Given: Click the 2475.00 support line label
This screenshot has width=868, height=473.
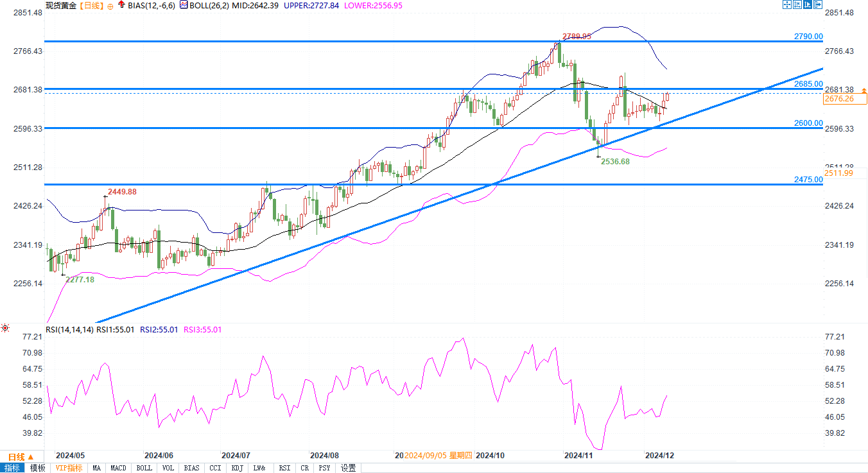Looking at the screenshot, I should coord(808,179).
